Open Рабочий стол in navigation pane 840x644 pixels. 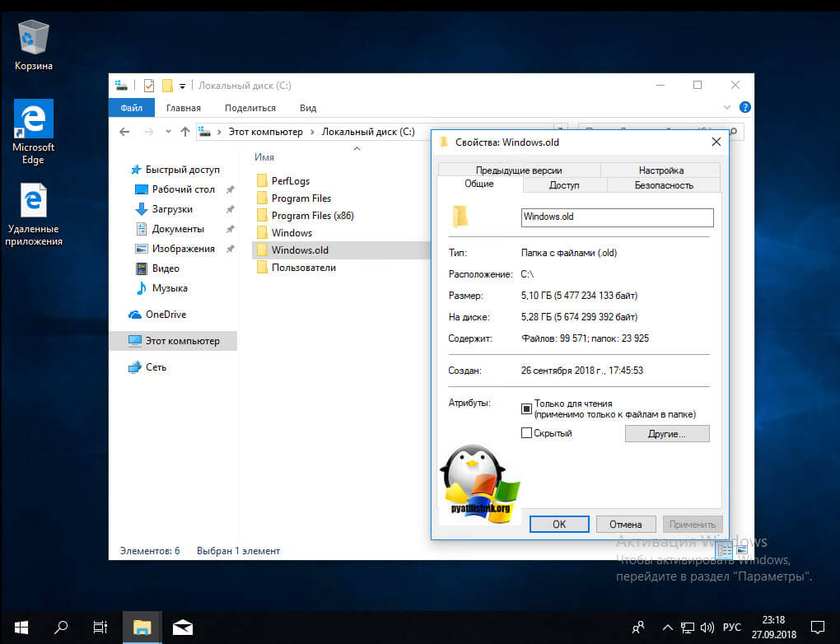175,189
